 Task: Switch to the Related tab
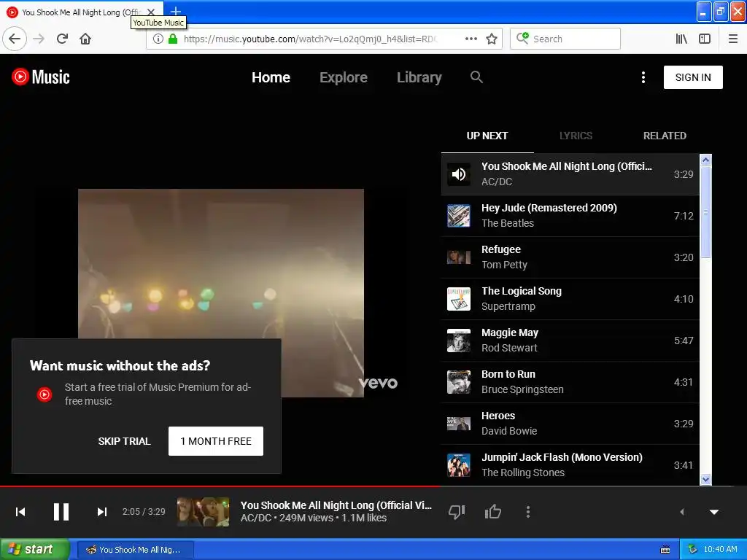coord(665,136)
